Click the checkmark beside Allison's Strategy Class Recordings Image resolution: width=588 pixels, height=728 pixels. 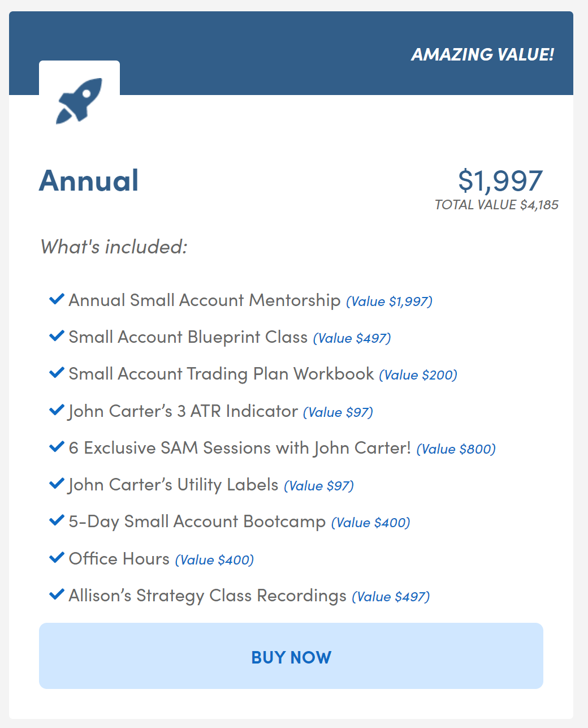pos(57,595)
